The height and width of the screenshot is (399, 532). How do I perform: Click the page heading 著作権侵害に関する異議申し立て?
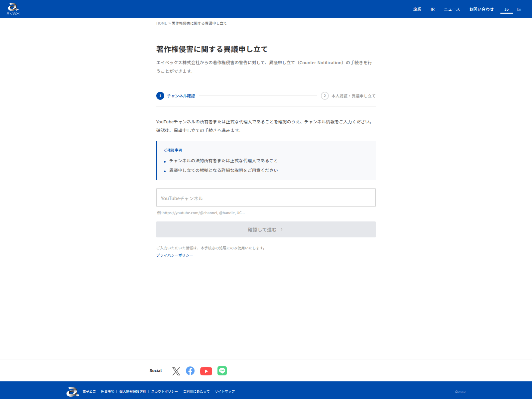click(x=212, y=49)
